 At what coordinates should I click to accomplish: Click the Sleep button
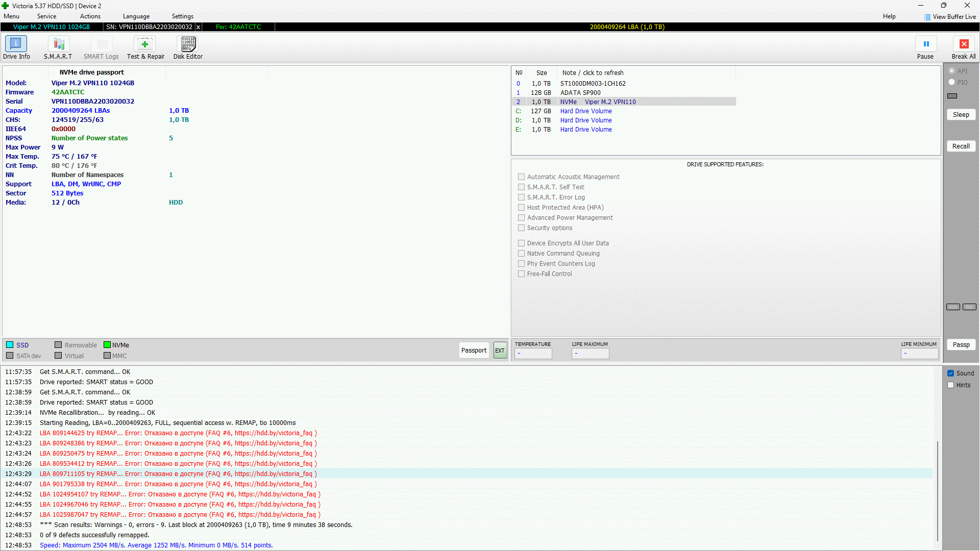(961, 115)
